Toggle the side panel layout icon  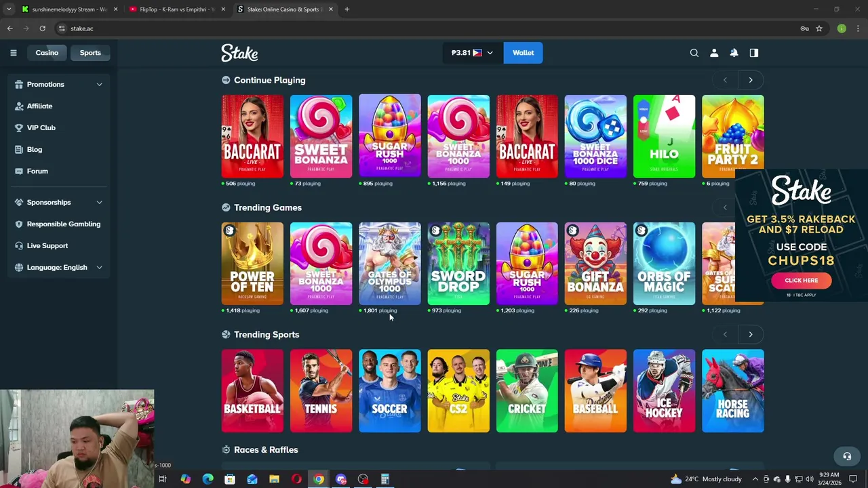[753, 53]
